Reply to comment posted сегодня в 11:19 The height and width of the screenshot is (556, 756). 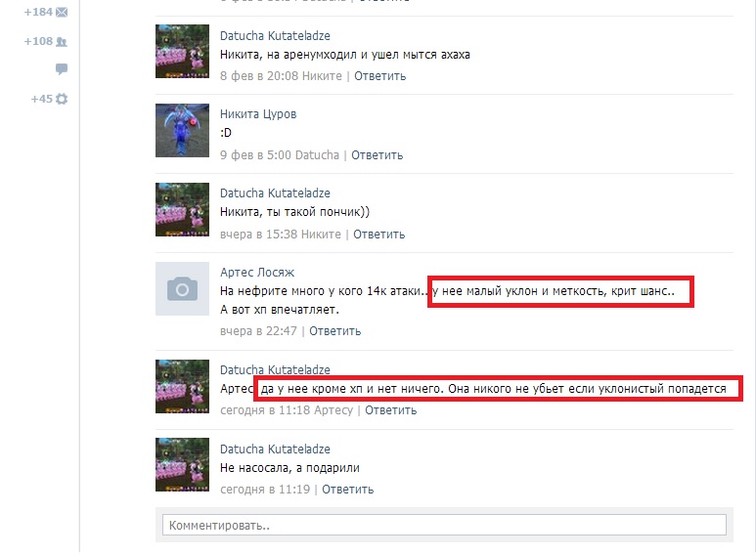click(x=347, y=489)
